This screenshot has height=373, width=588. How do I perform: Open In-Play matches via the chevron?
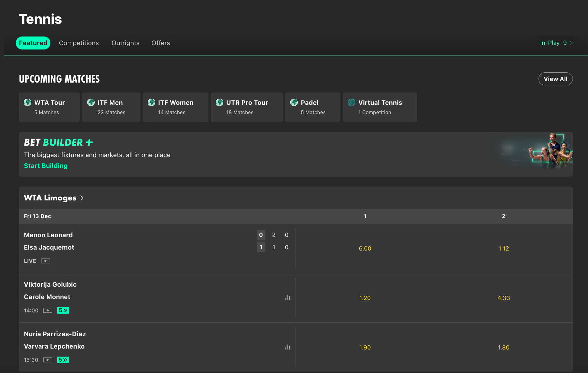tap(571, 43)
